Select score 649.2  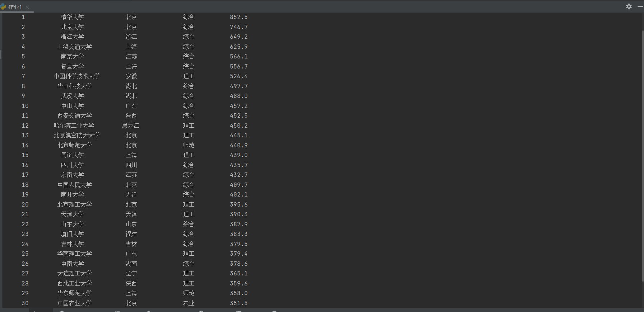click(x=239, y=37)
